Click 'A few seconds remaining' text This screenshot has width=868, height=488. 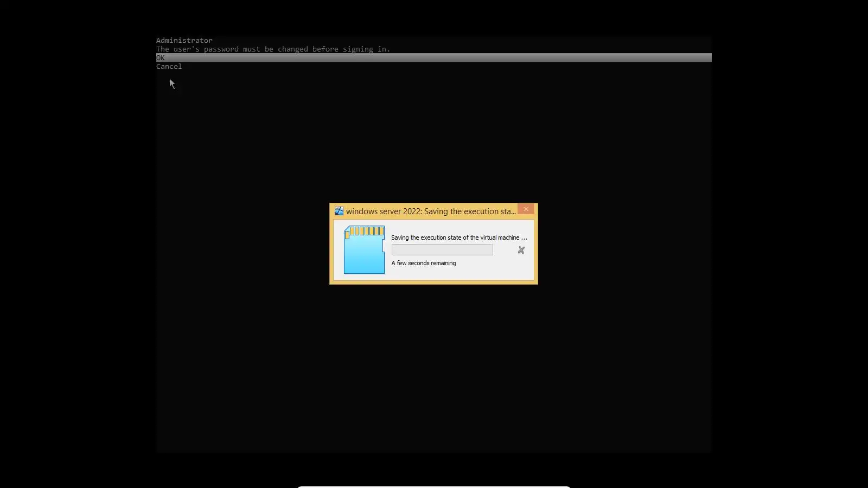tap(424, 263)
